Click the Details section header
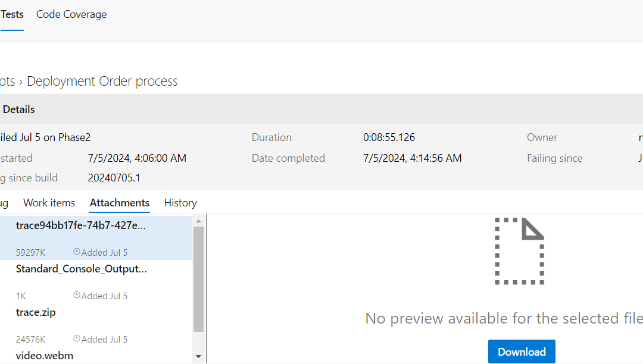The image size is (643, 364). pos(19,109)
